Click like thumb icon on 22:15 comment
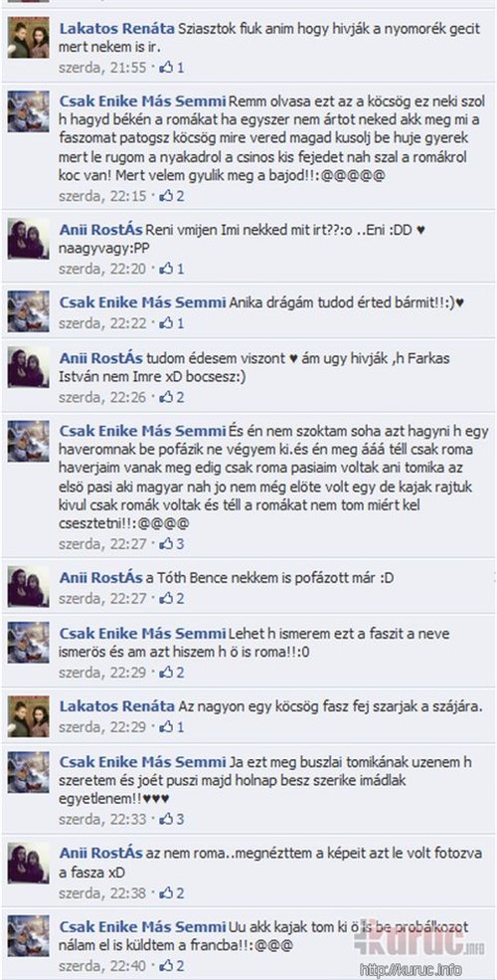Screen dimensions: 497x980 (166, 196)
